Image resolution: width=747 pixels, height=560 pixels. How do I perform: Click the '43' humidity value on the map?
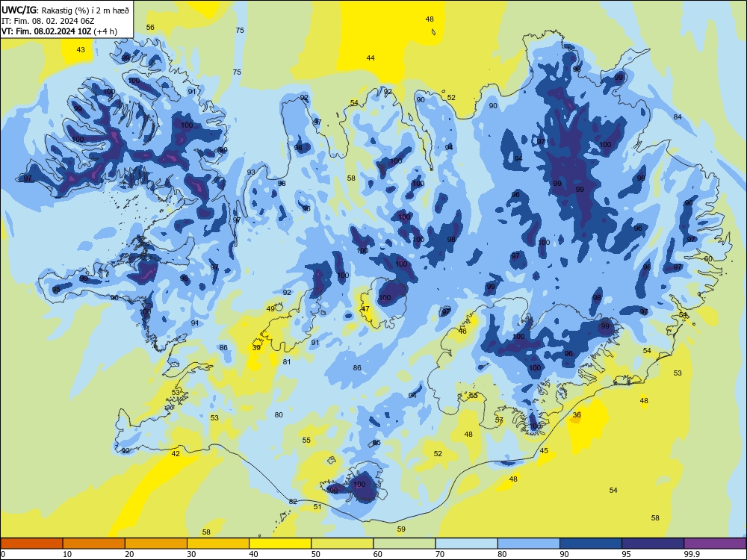[81, 49]
